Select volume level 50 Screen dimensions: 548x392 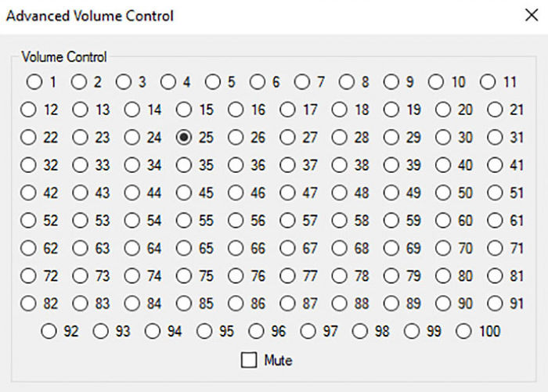443,192
